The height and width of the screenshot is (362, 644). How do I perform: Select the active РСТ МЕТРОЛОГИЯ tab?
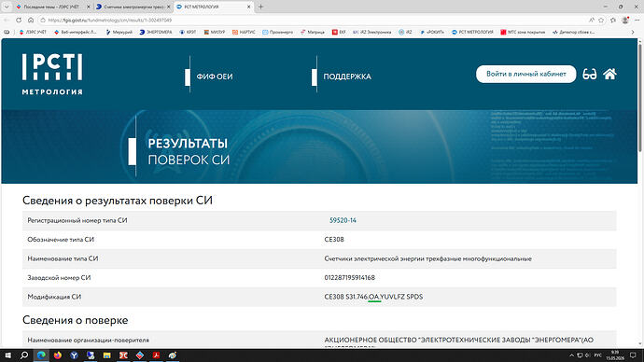click(212, 7)
